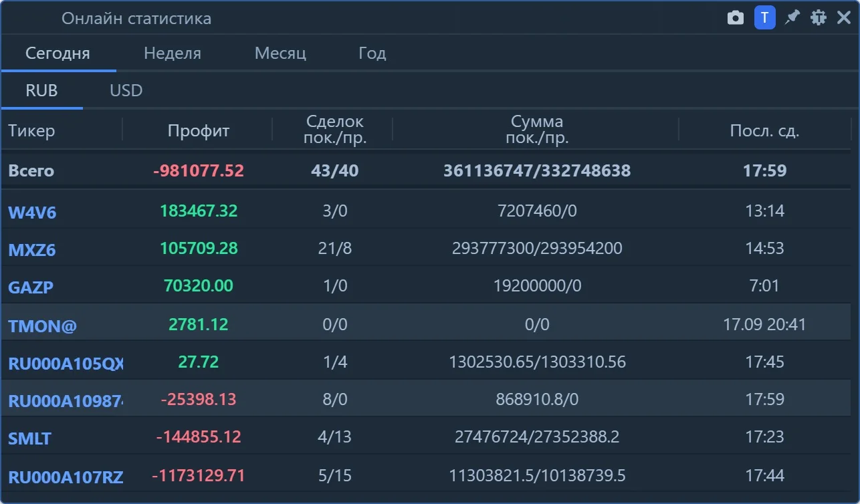
Task: Open the W4V6 ticker
Action: point(32,213)
